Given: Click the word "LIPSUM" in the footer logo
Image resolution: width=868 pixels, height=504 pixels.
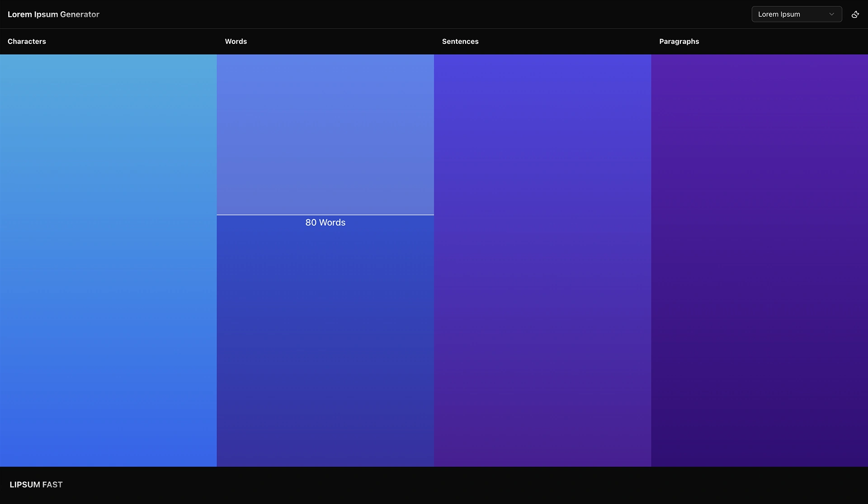Looking at the screenshot, I should (x=25, y=485).
